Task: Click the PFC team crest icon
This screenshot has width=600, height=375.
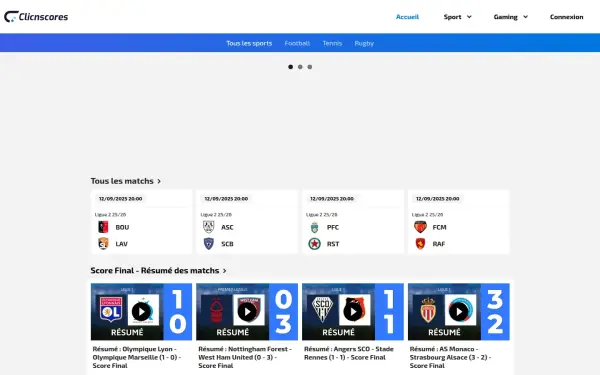Action: (x=315, y=227)
